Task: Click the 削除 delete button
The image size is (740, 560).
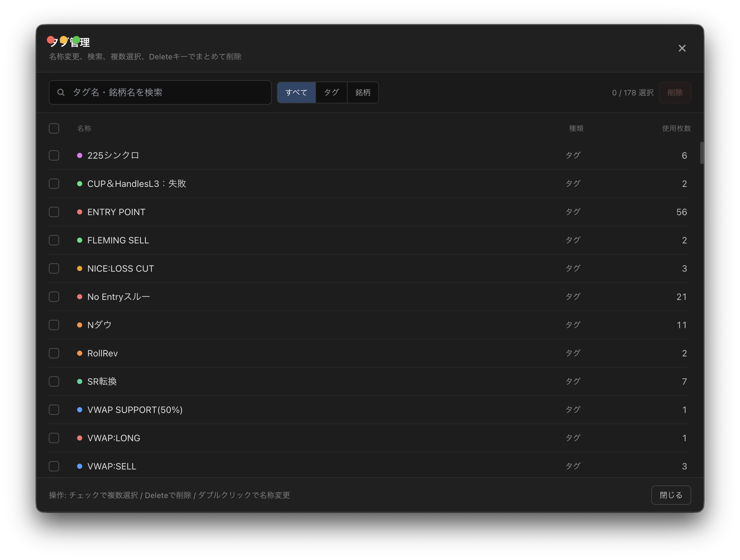Action: [x=675, y=92]
